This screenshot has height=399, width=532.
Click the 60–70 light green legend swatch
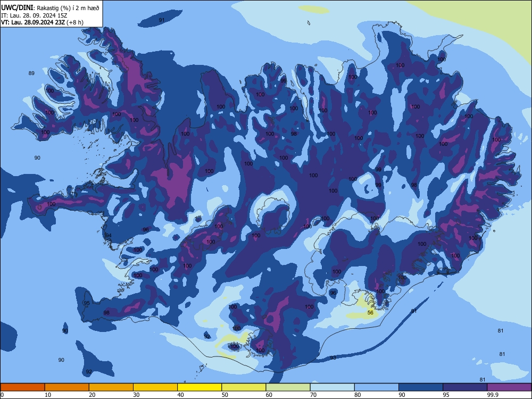[288, 387]
